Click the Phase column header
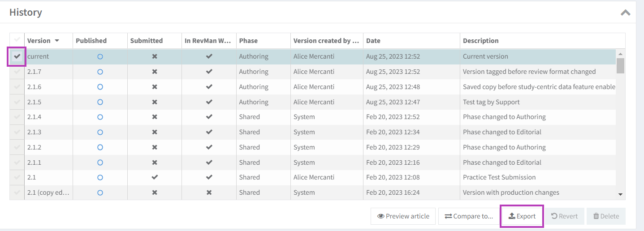This screenshot has width=644, height=231. click(248, 41)
